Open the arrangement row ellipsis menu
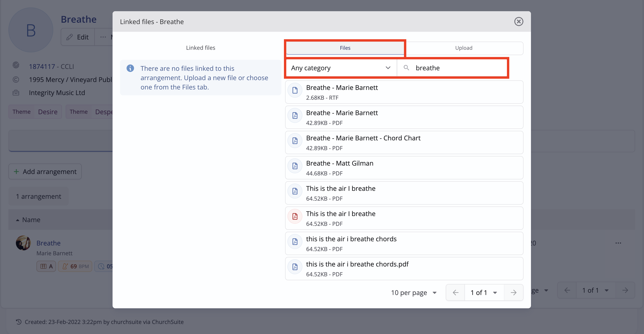 pos(618,243)
